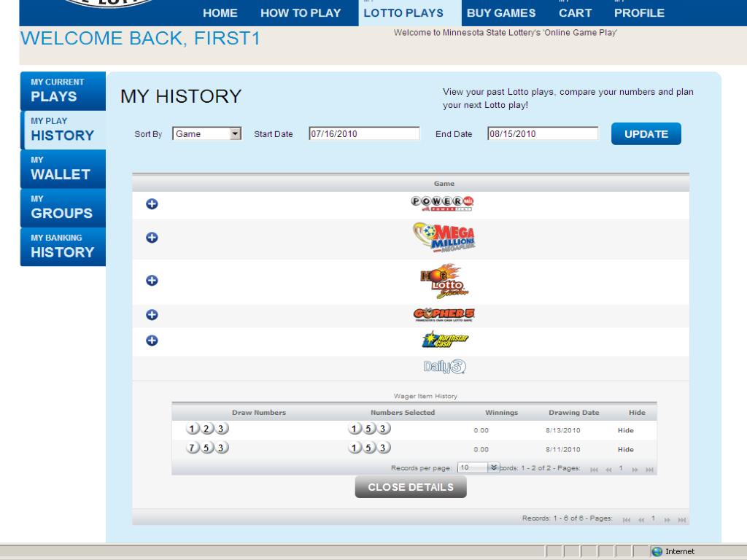Click first-page icon in main records pager
The height and width of the screenshot is (560, 747).
pos(627,520)
